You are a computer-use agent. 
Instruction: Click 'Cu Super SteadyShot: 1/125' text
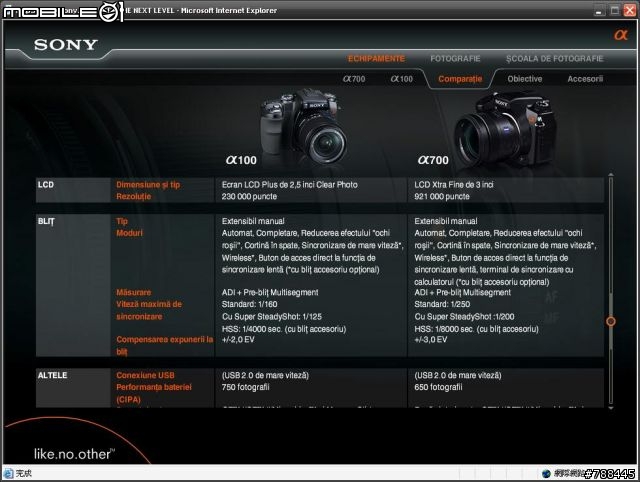(272, 317)
